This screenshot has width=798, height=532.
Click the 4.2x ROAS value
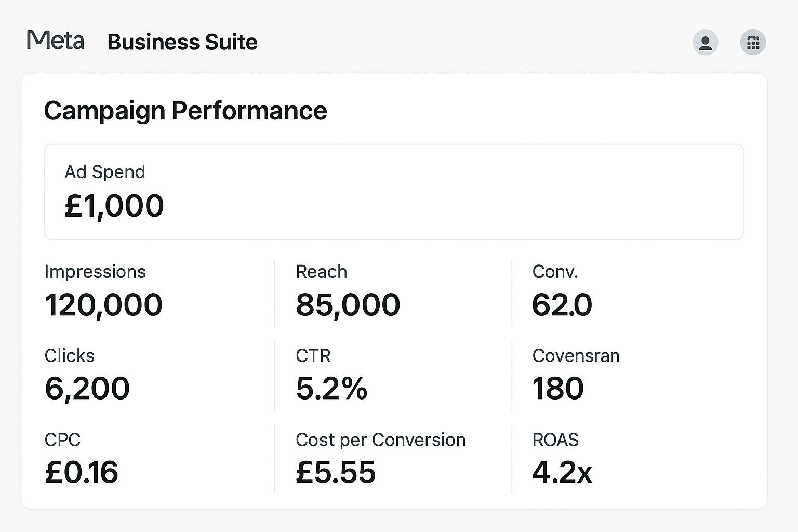562,472
